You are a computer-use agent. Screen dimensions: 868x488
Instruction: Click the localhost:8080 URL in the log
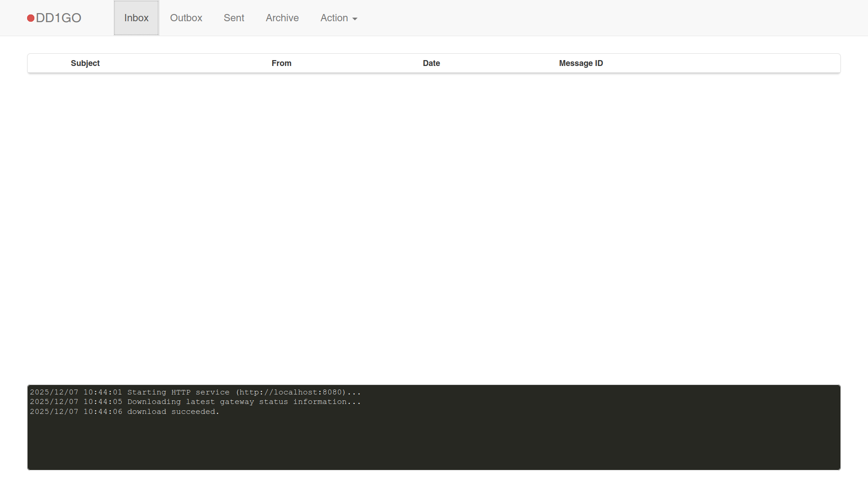pos(290,392)
